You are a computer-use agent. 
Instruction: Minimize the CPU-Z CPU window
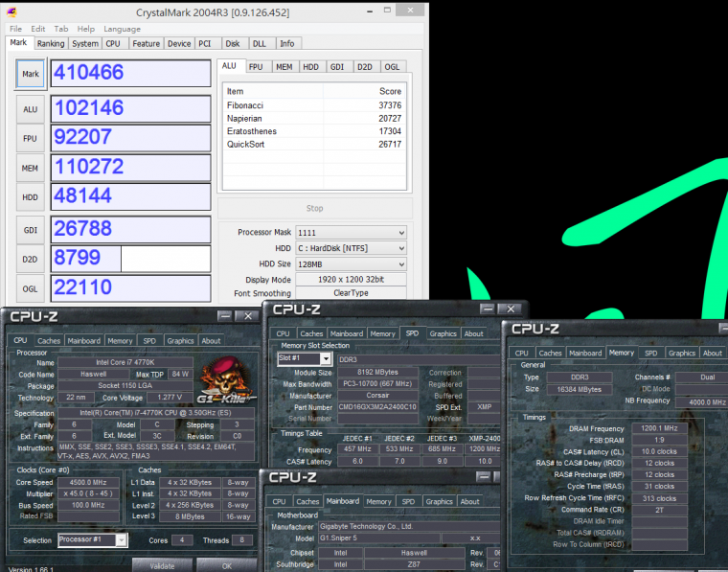225,316
